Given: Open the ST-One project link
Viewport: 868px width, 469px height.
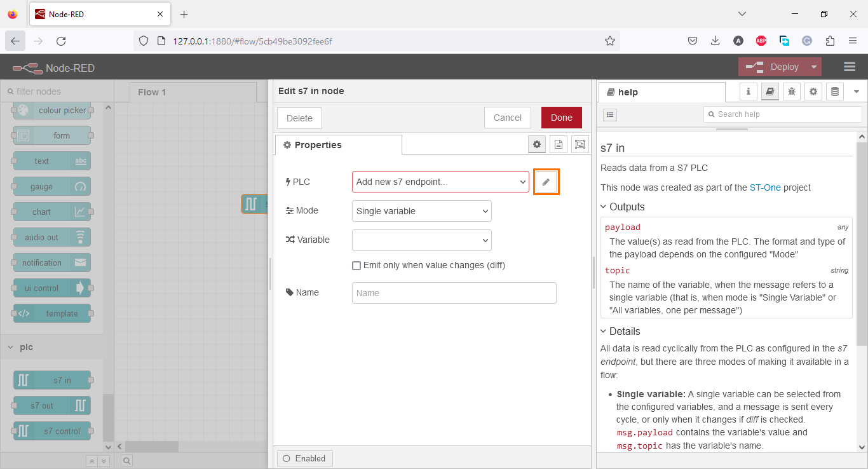Looking at the screenshot, I should (x=765, y=187).
